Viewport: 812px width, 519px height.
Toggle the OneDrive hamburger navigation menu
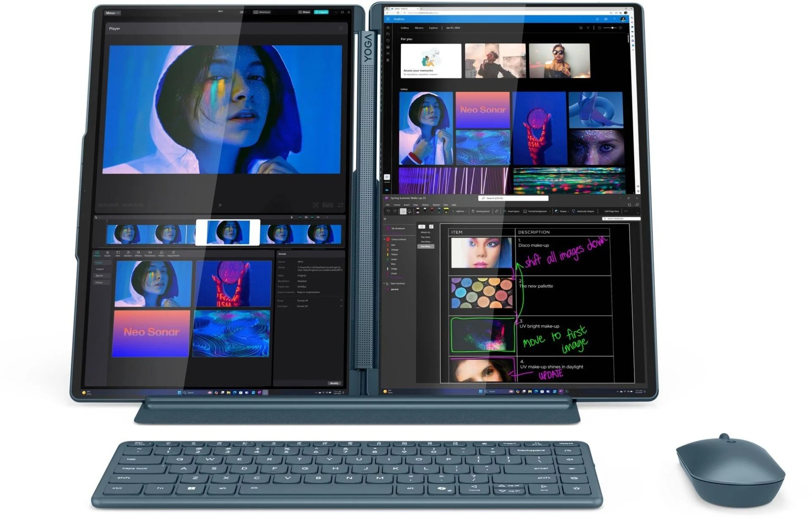click(388, 28)
